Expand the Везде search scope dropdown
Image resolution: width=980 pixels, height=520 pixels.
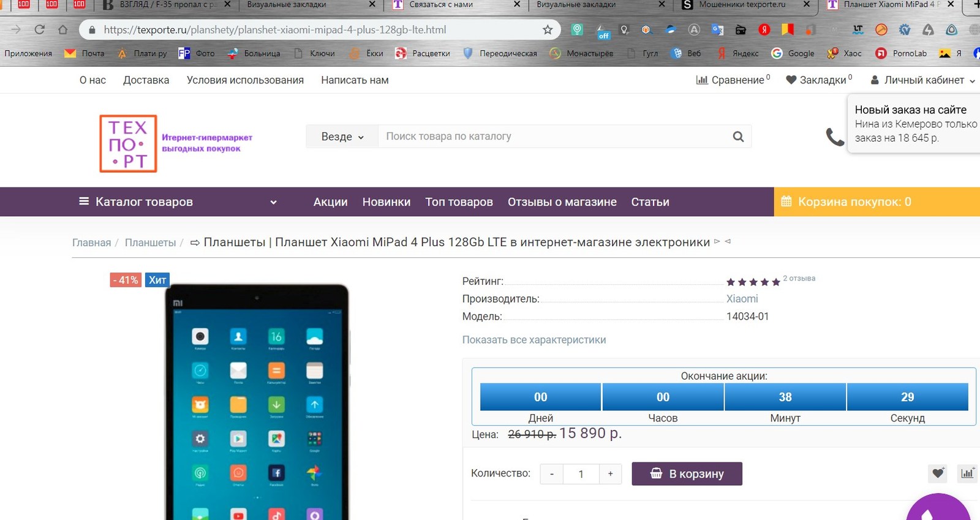(x=342, y=137)
